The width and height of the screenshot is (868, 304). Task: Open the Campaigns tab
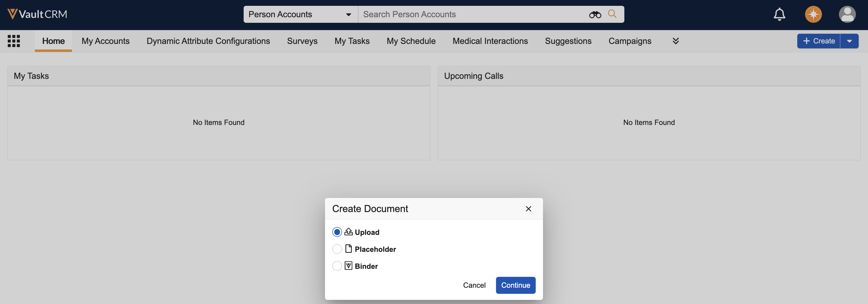pos(629,41)
